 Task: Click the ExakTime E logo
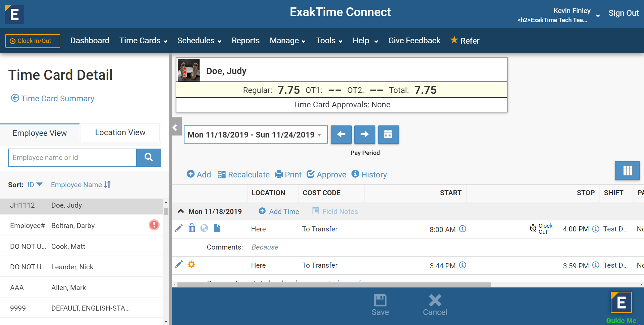[14, 14]
